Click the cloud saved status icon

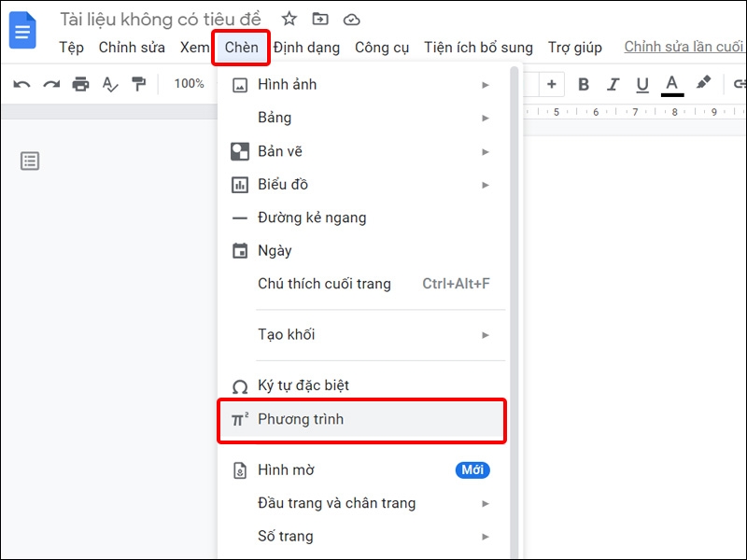pyautogui.click(x=352, y=20)
